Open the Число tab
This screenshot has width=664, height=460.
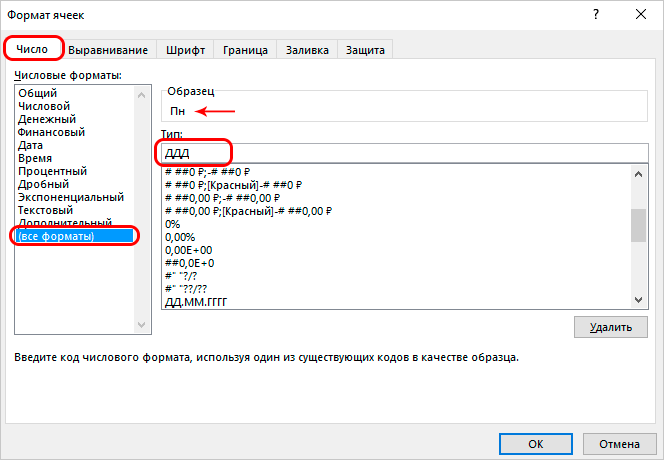coord(32,49)
